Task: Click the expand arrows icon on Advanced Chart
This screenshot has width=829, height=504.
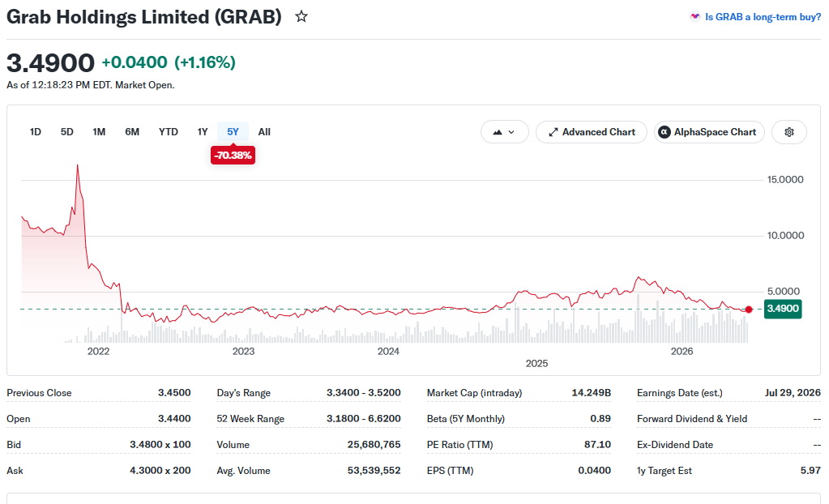Action: pyautogui.click(x=553, y=132)
